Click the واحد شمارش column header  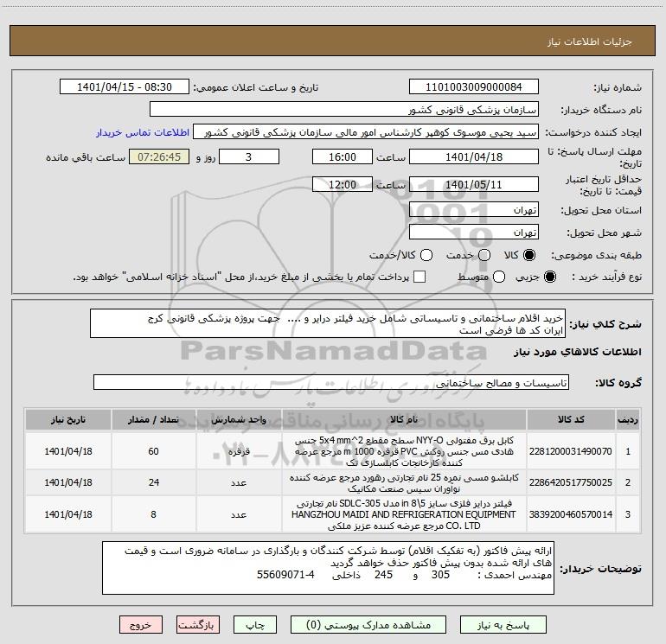[x=239, y=419]
